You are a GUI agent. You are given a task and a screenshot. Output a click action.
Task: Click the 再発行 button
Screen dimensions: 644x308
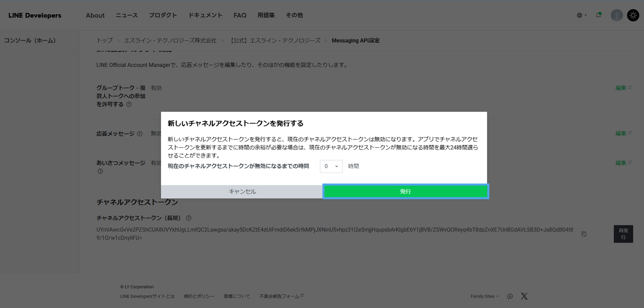tap(623, 234)
